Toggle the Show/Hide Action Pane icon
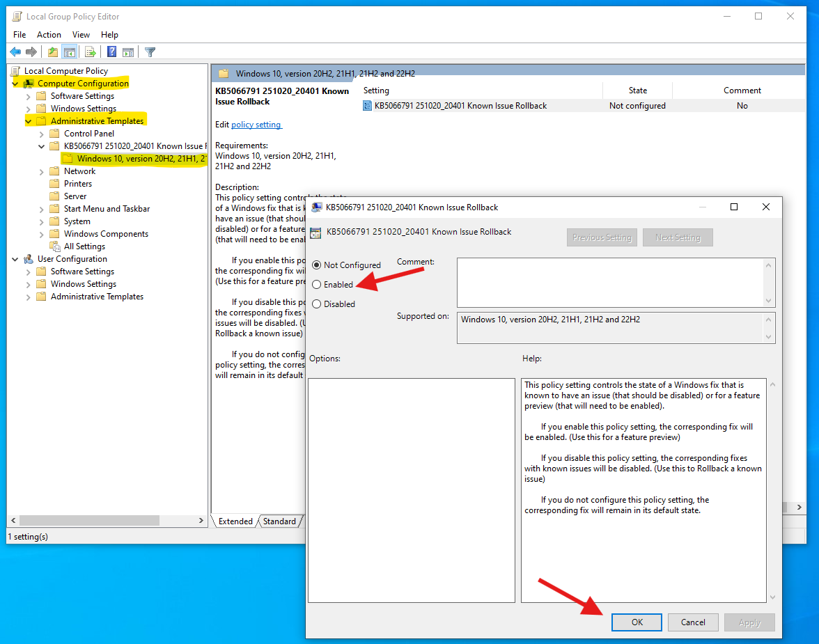The height and width of the screenshot is (644, 819). [x=128, y=52]
